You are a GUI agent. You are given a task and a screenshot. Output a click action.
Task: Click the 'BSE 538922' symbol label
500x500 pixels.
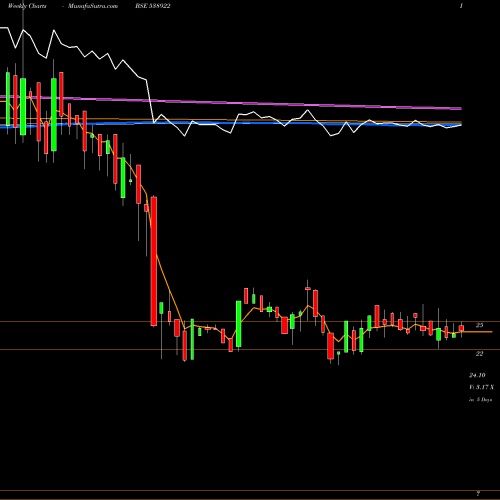point(154,6)
